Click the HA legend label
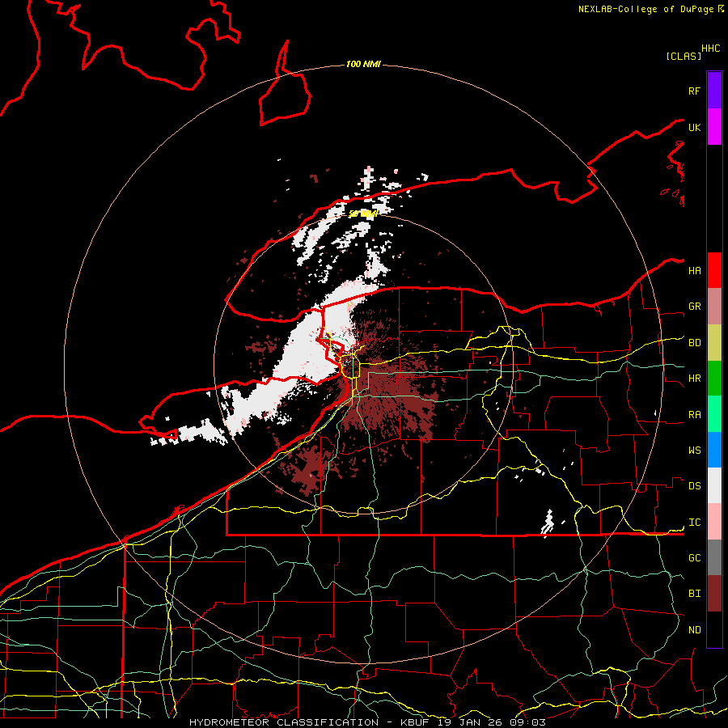The height and width of the screenshot is (728, 728). coord(694,271)
